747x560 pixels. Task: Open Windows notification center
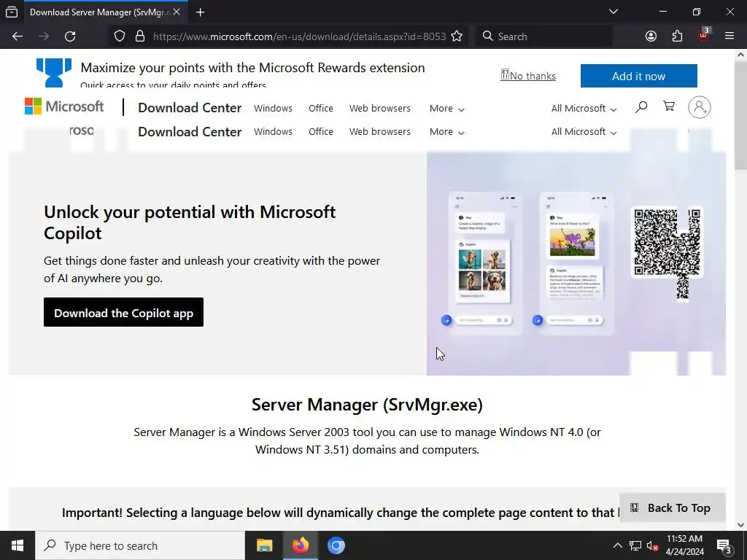[724, 545]
